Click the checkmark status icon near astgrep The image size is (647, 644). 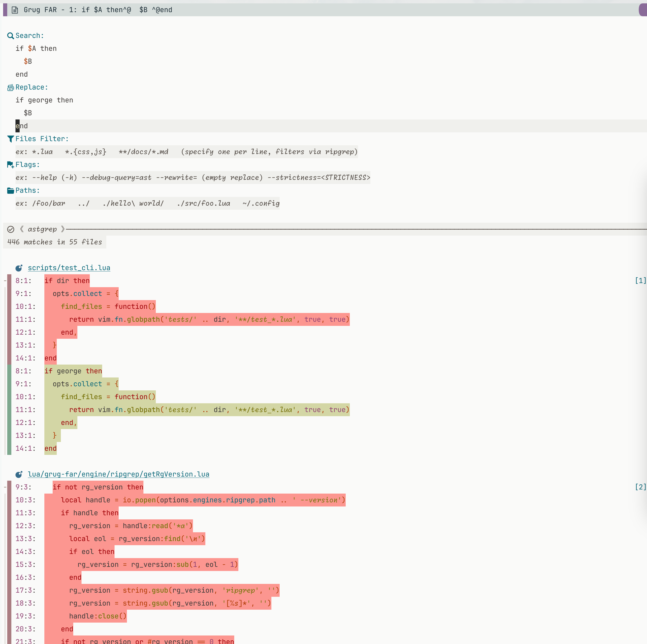click(11, 229)
